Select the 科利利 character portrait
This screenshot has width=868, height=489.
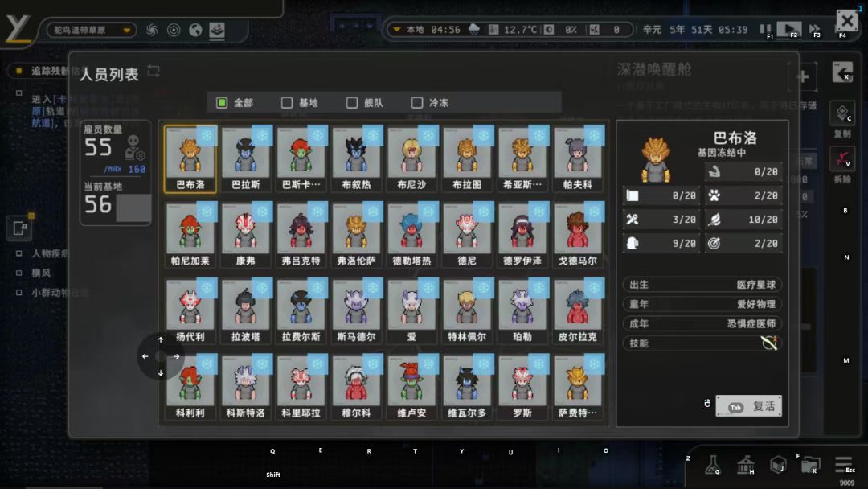coord(190,387)
